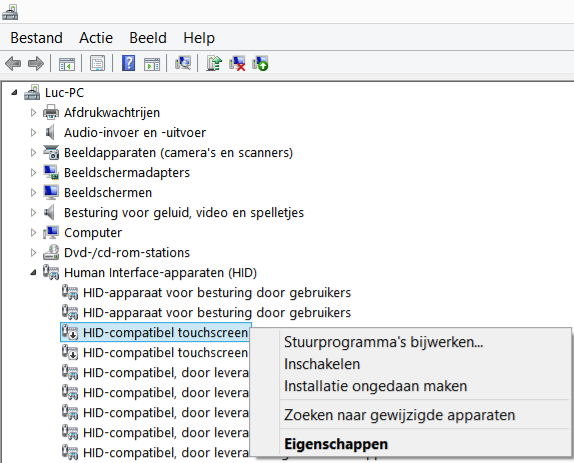The width and height of the screenshot is (574, 463).
Task: Collapse the Luc-PC root node
Action: (14, 92)
